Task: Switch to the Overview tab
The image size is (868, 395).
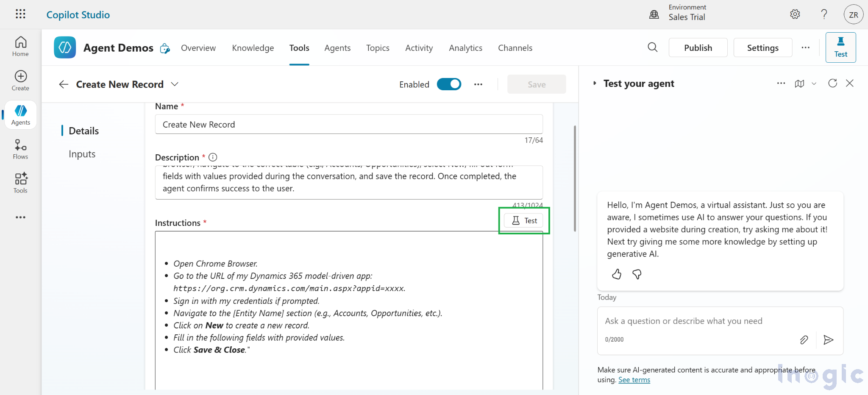Action: [x=198, y=48]
